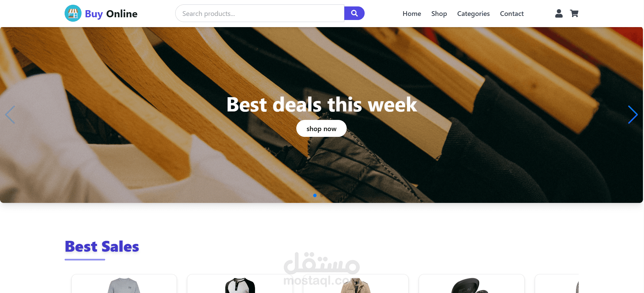The image size is (644, 293).
Task: Click the Buy Online brand text
Action: click(111, 14)
